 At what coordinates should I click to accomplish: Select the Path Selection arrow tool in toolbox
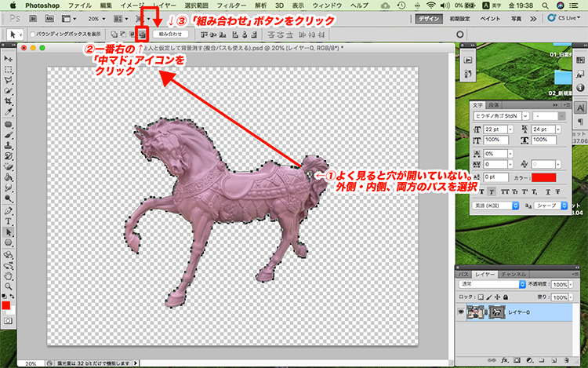click(x=8, y=232)
